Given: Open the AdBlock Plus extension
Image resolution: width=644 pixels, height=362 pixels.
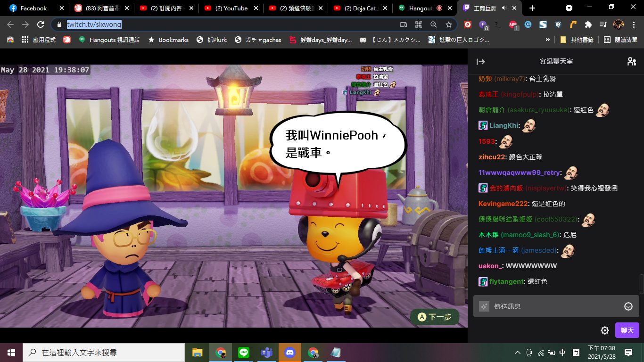Looking at the screenshot, I should point(513,25).
